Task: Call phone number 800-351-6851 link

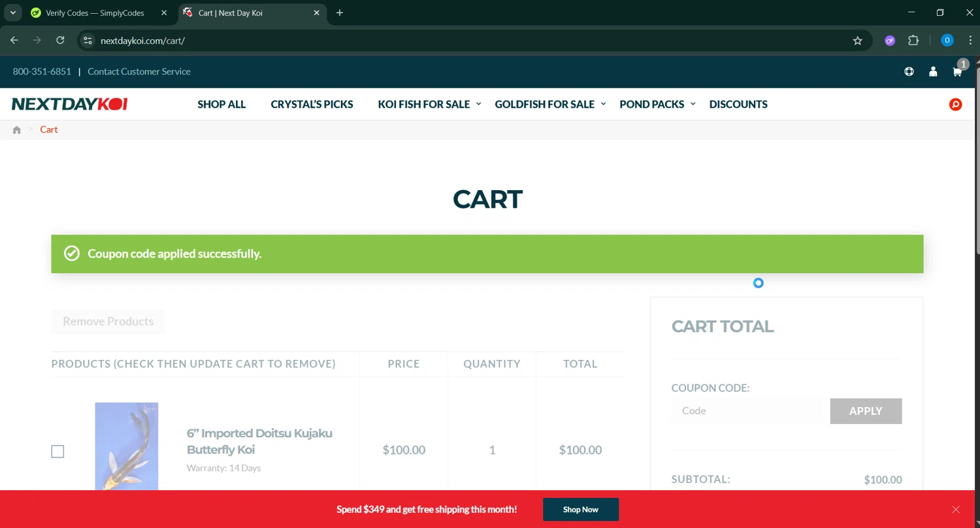Action: (x=42, y=71)
